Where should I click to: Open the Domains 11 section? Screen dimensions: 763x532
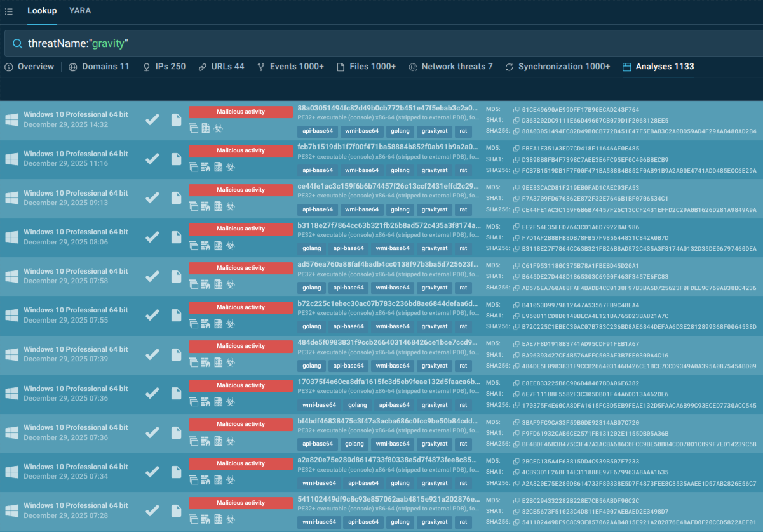99,66
